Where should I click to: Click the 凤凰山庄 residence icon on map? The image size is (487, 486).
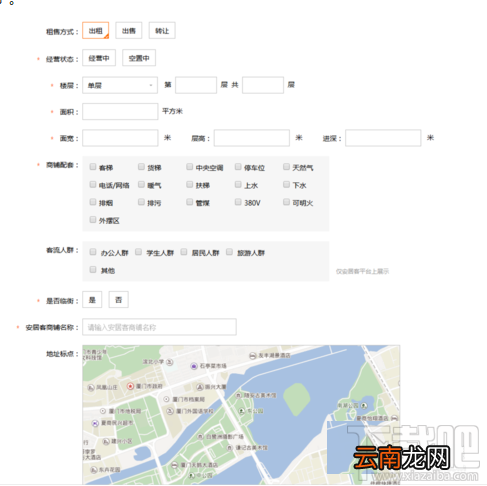(x=91, y=387)
